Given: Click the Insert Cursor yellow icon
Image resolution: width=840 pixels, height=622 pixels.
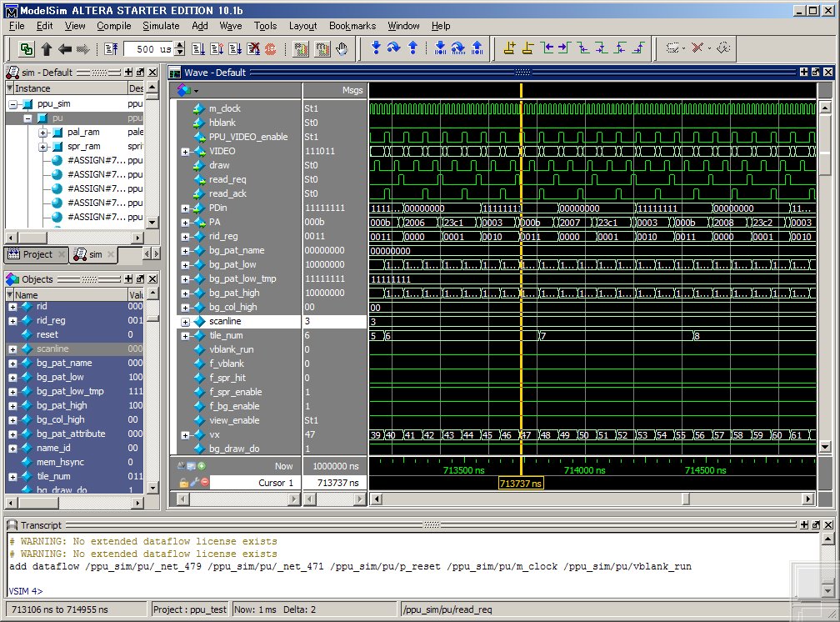Looking at the screenshot, I should pos(509,48).
